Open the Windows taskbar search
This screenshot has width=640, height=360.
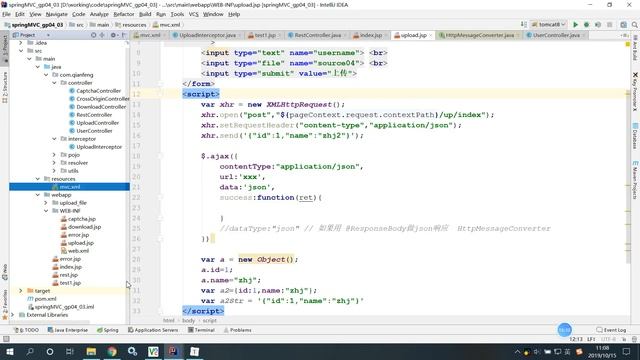[30, 351]
